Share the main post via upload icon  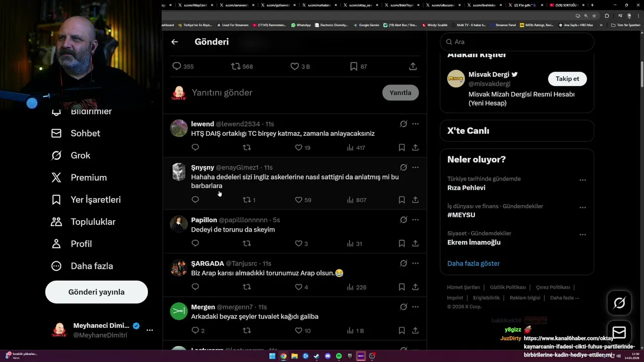(413, 66)
